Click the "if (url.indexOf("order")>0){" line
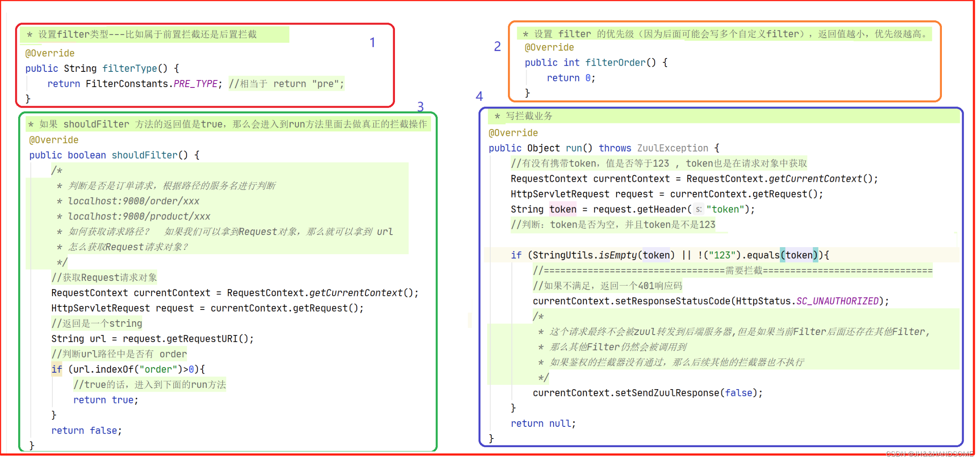The height and width of the screenshot is (461, 980). point(128,369)
